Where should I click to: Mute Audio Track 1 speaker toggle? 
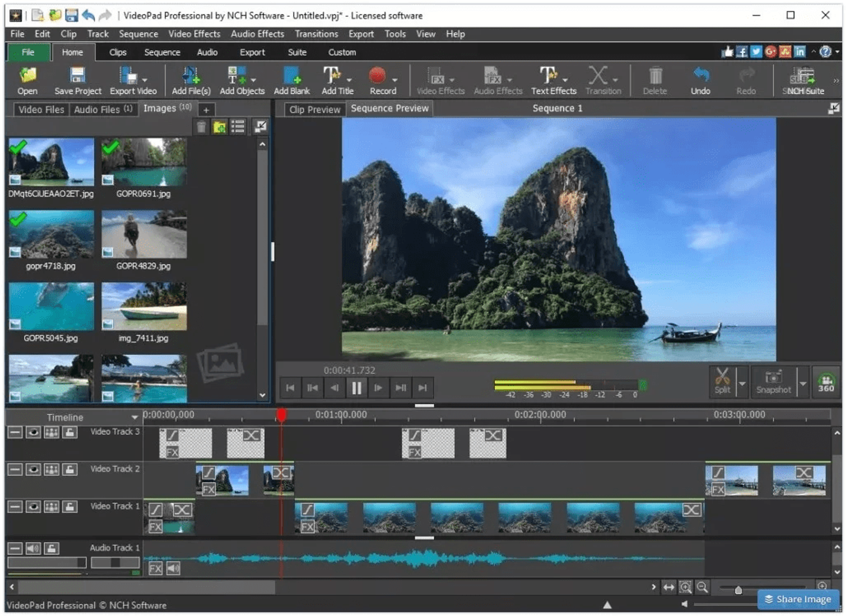coord(33,548)
